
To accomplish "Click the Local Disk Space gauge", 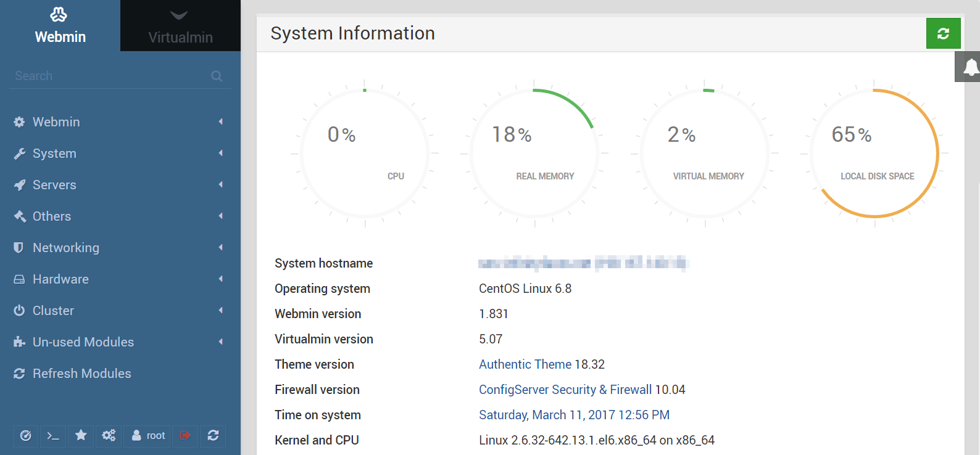I will coord(874,154).
